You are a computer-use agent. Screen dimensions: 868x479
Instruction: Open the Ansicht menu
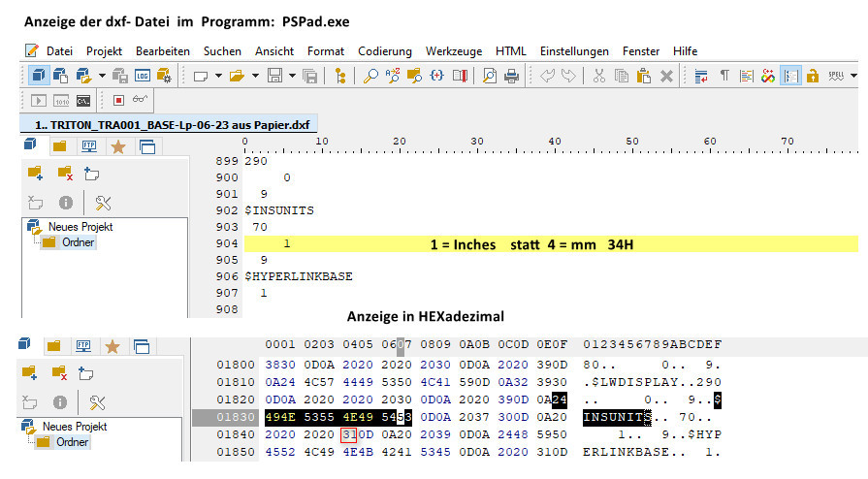click(x=274, y=51)
